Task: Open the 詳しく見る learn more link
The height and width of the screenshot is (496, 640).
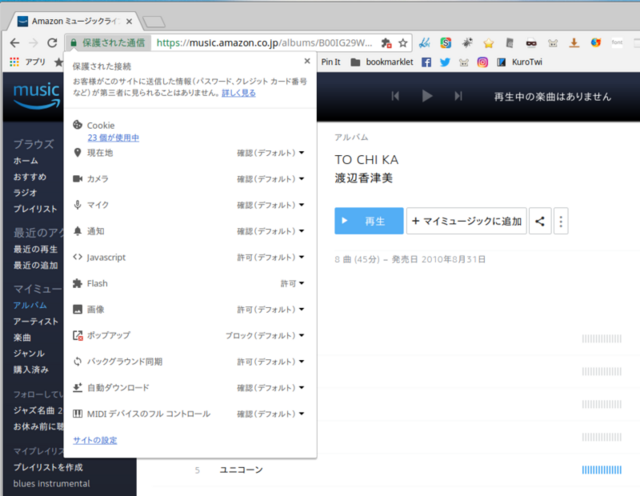Action: coord(239,93)
